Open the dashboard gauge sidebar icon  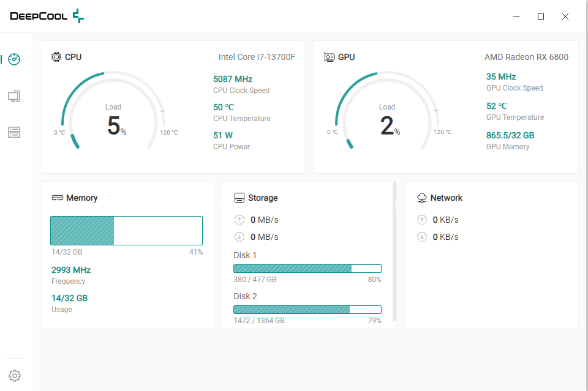(14, 59)
